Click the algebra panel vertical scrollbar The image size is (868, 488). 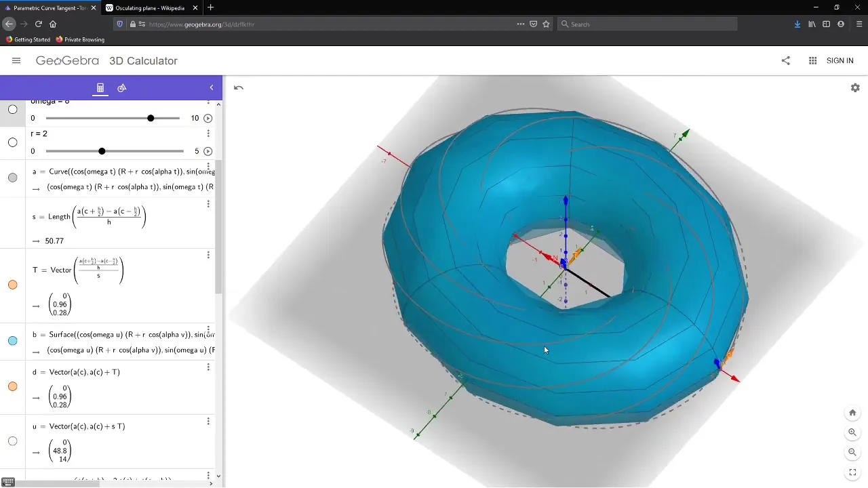click(218, 227)
